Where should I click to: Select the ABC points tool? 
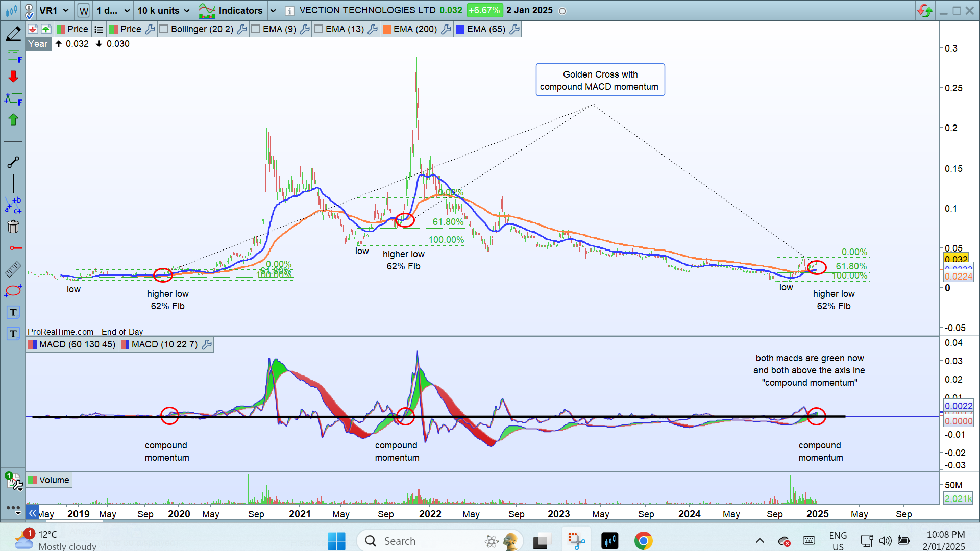pos(13,205)
